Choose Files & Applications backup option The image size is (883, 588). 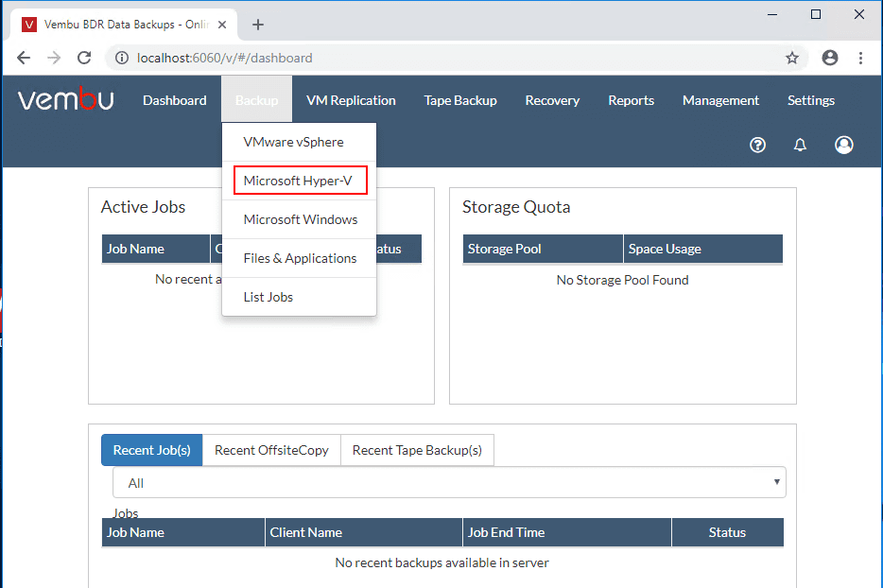299,258
